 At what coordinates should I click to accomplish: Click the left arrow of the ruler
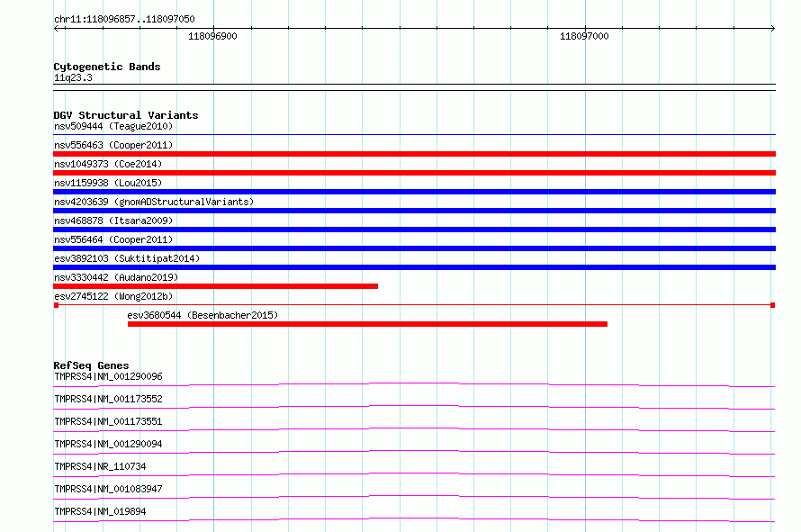pyautogui.click(x=57, y=28)
